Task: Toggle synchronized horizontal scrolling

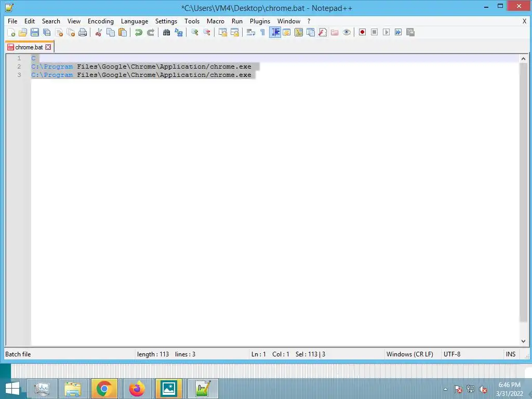Action: coord(234,32)
